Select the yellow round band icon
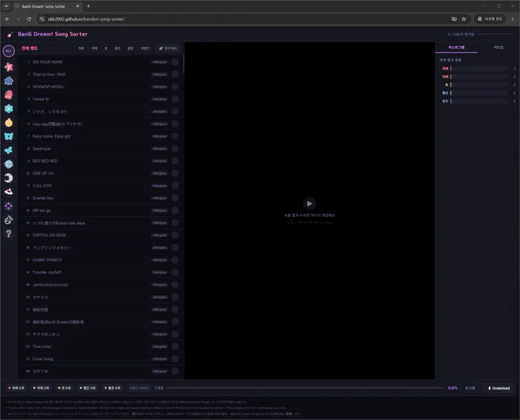The height and width of the screenshot is (420, 520). [9, 122]
